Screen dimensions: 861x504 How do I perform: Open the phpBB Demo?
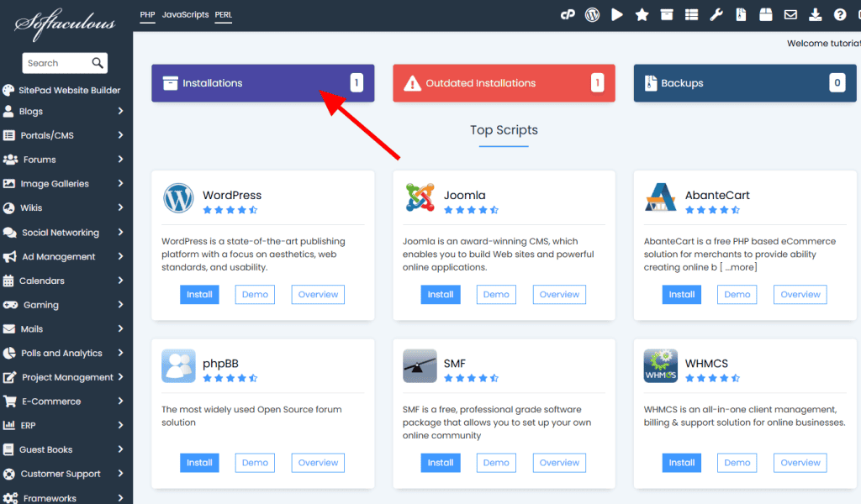click(x=255, y=463)
